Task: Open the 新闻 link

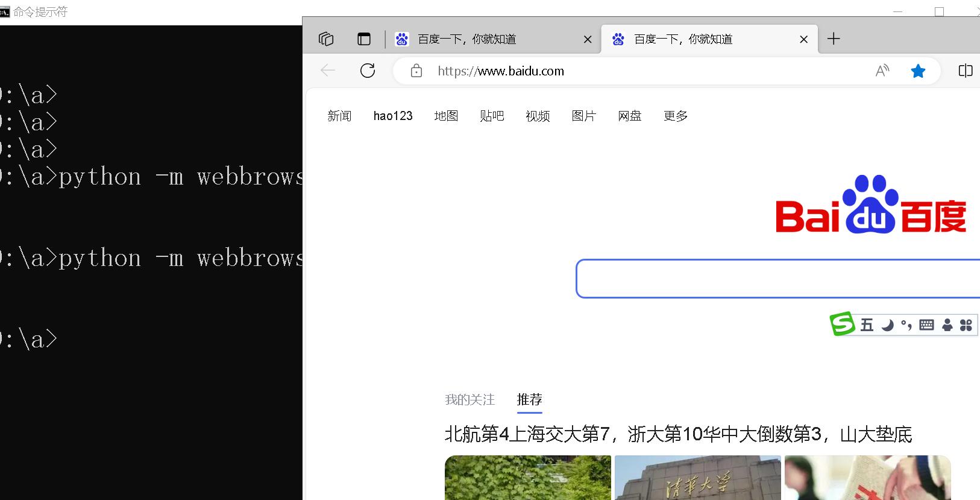Action: [x=339, y=116]
